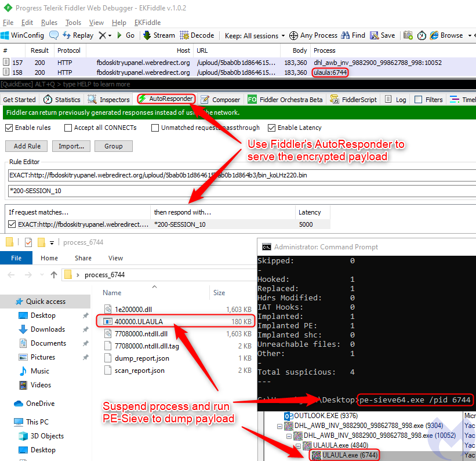Toggle the Enable Latency checkbox
This screenshot has height=461, width=476.
point(271,128)
